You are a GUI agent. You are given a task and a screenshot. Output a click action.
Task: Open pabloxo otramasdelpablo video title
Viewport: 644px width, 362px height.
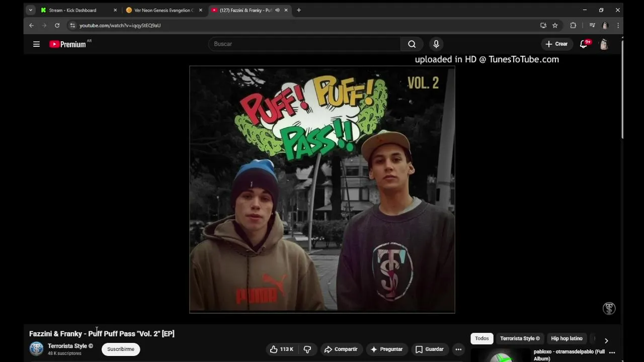[x=569, y=355]
